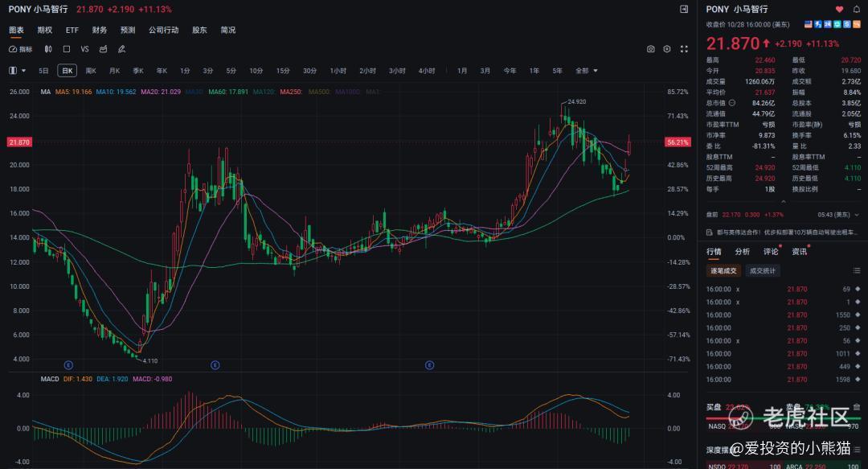Click diamond icon in the 1011 trade row
The image size is (868, 469).
pyautogui.click(x=858, y=354)
